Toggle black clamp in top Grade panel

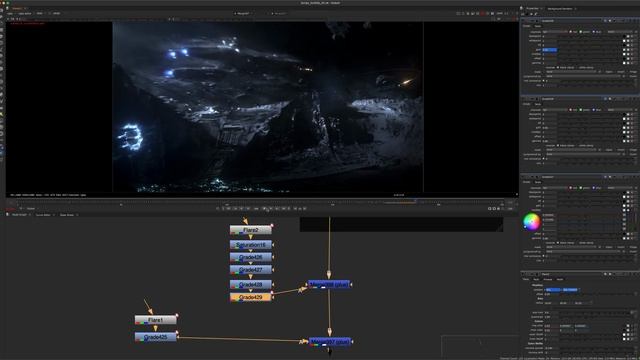pos(558,67)
